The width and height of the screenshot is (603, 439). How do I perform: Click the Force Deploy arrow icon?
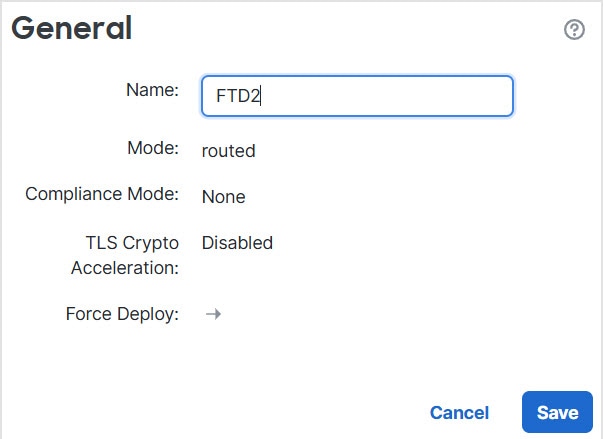coord(213,314)
